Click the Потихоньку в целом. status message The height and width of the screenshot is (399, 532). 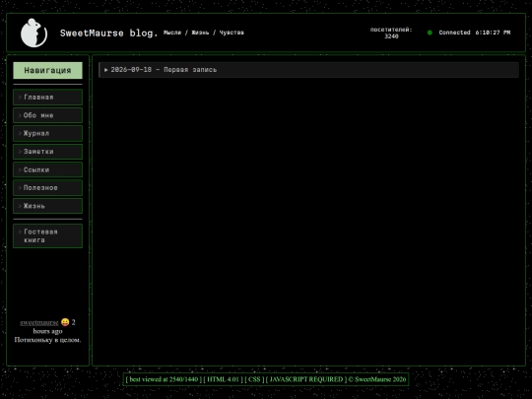47,340
